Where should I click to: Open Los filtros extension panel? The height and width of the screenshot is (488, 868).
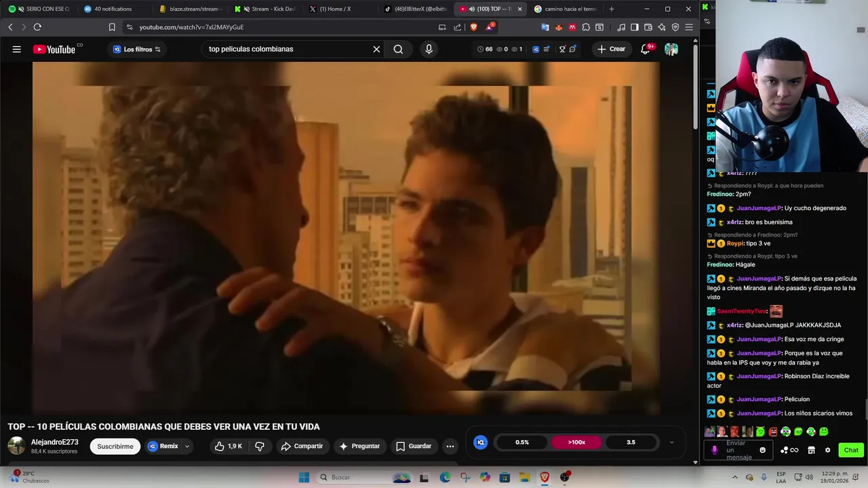136,49
